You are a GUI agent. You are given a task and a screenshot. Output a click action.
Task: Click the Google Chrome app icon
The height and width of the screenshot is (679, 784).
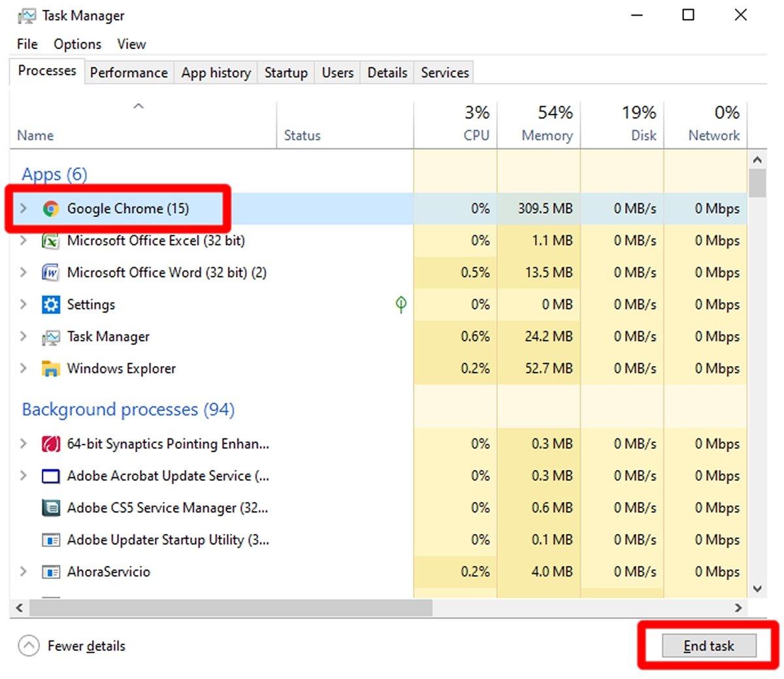click(x=50, y=208)
